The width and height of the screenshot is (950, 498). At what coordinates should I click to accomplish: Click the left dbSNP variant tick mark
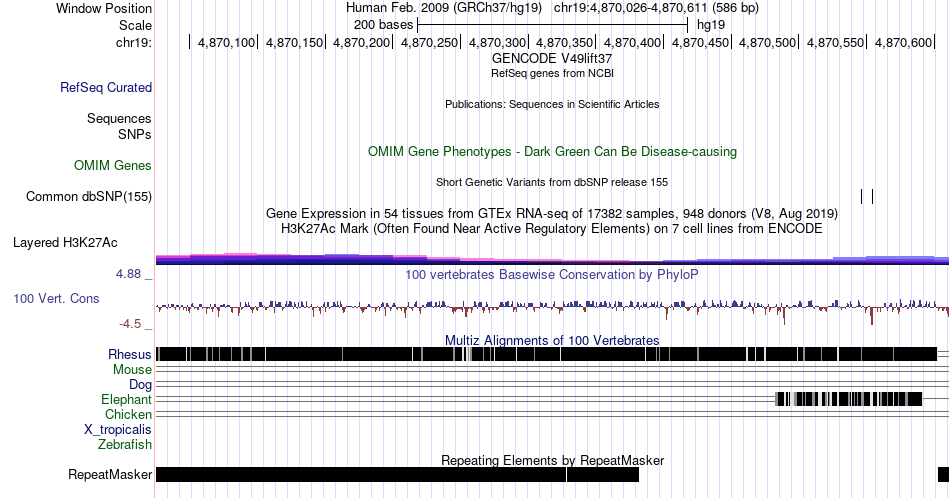862,196
